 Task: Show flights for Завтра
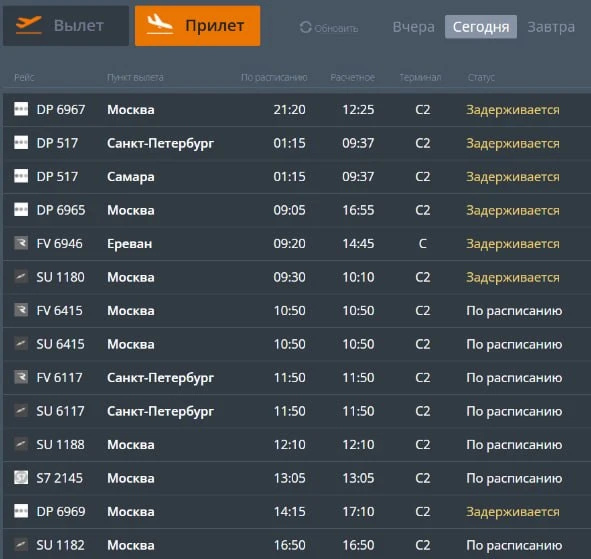[551, 27]
